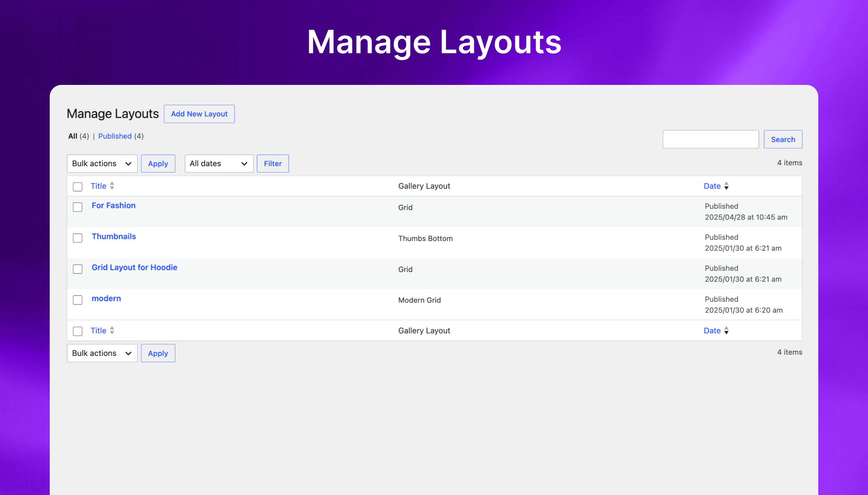Toggle select-all checkbox in table header

[x=78, y=187]
